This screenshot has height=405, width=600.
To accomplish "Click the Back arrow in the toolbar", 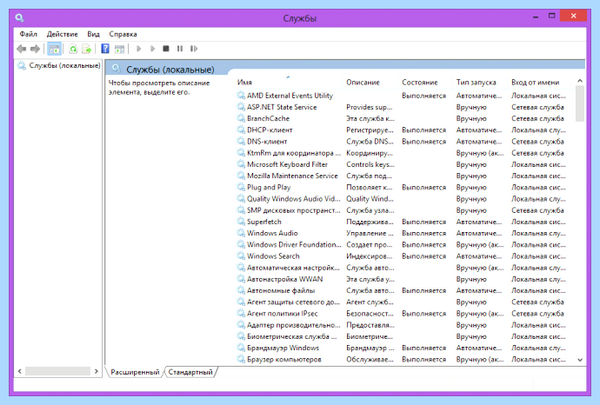I will point(21,49).
